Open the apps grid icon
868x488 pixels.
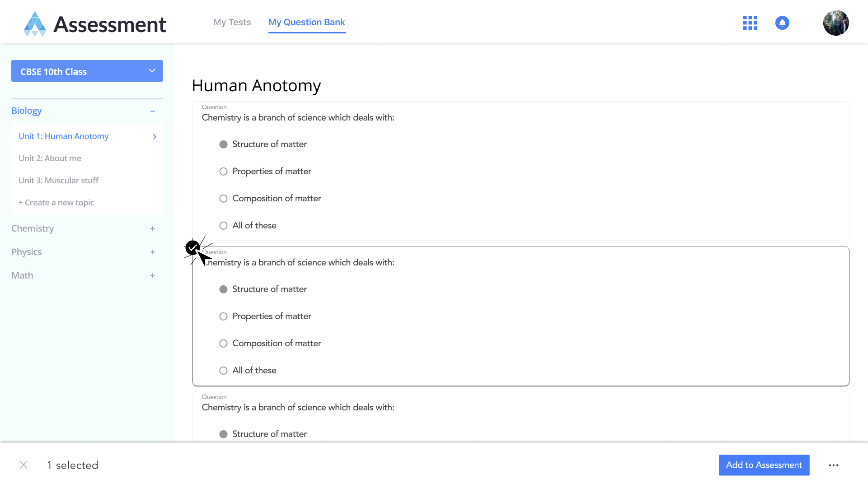coord(750,23)
